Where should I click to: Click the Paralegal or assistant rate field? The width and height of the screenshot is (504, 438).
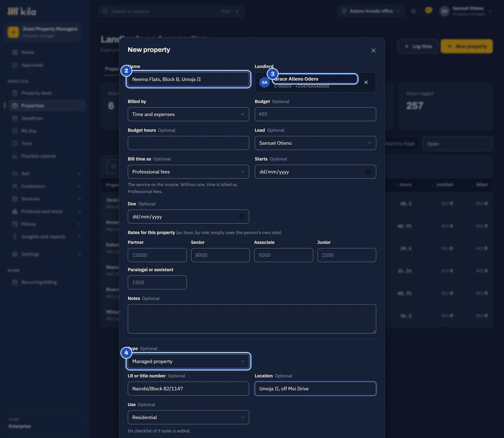[x=157, y=282]
